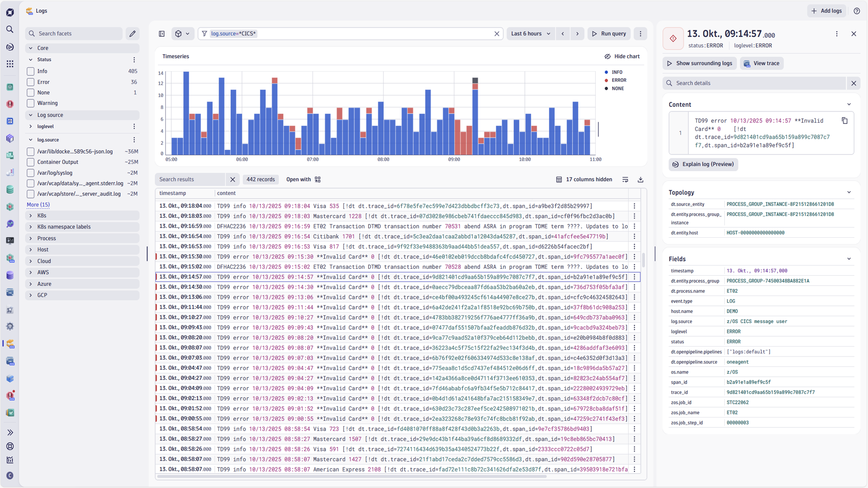
Task: Download search results via the download icon
Action: (x=640, y=179)
